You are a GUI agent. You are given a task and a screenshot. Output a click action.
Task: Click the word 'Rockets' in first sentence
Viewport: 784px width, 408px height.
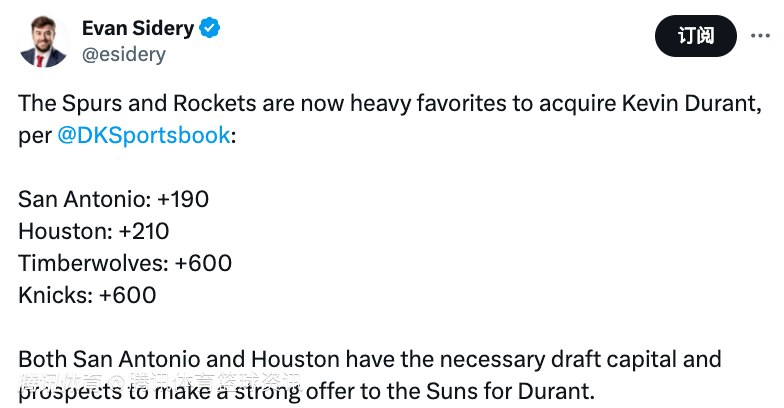pos(214,104)
